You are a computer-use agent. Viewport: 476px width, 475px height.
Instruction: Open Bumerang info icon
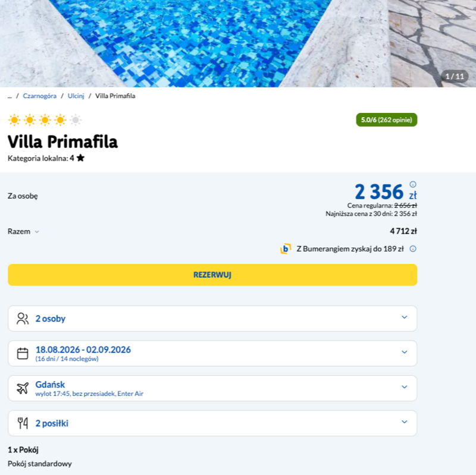(413, 248)
